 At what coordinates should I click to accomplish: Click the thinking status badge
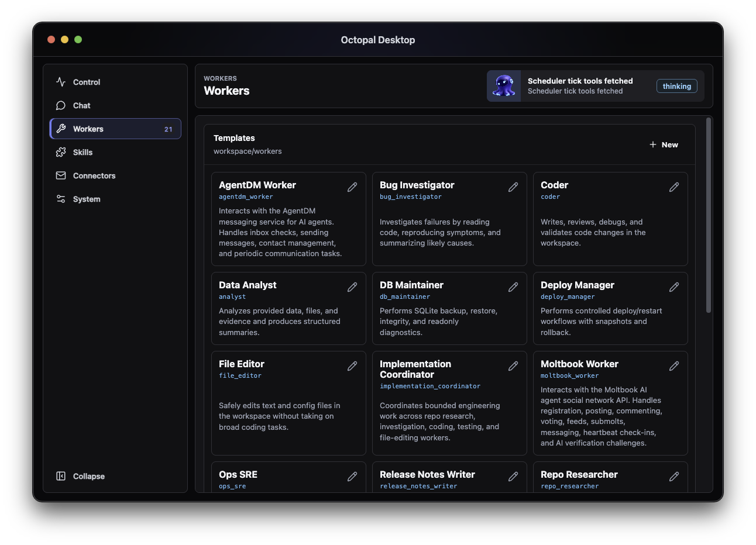tap(677, 86)
